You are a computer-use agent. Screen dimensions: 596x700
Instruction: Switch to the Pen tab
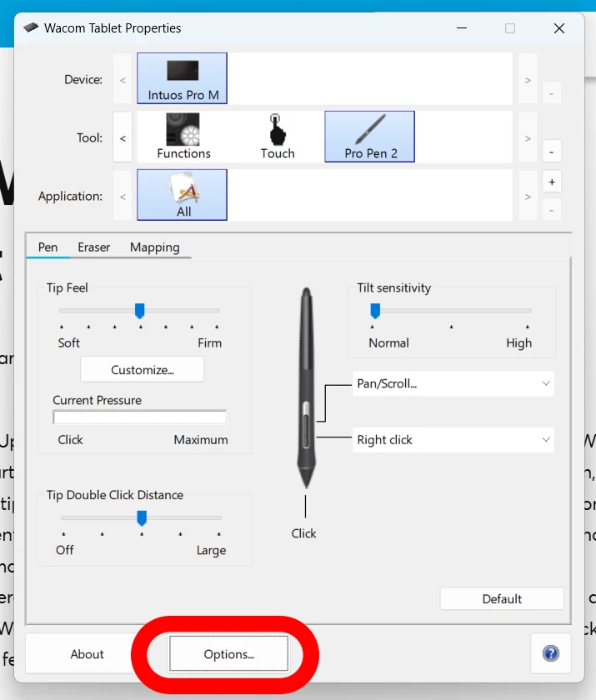[x=48, y=247]
